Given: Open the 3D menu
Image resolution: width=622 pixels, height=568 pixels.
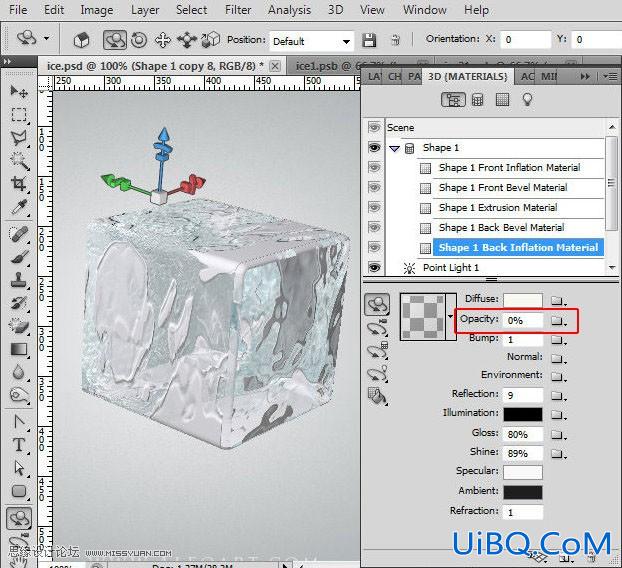Looking at the screenshot, I should (335, 10).
